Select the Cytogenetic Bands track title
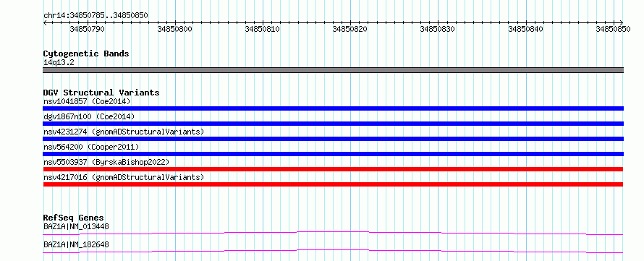644x261 pixels. 86,54
